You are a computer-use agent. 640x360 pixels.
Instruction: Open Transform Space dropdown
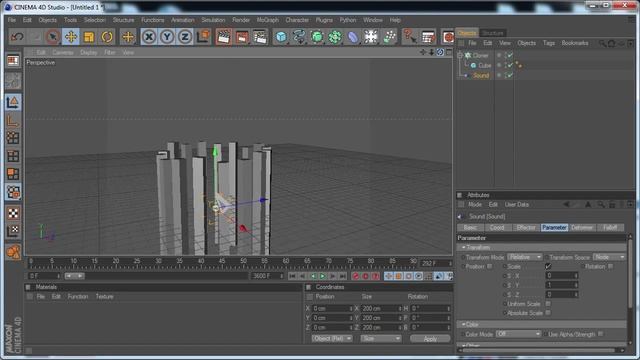609,257
